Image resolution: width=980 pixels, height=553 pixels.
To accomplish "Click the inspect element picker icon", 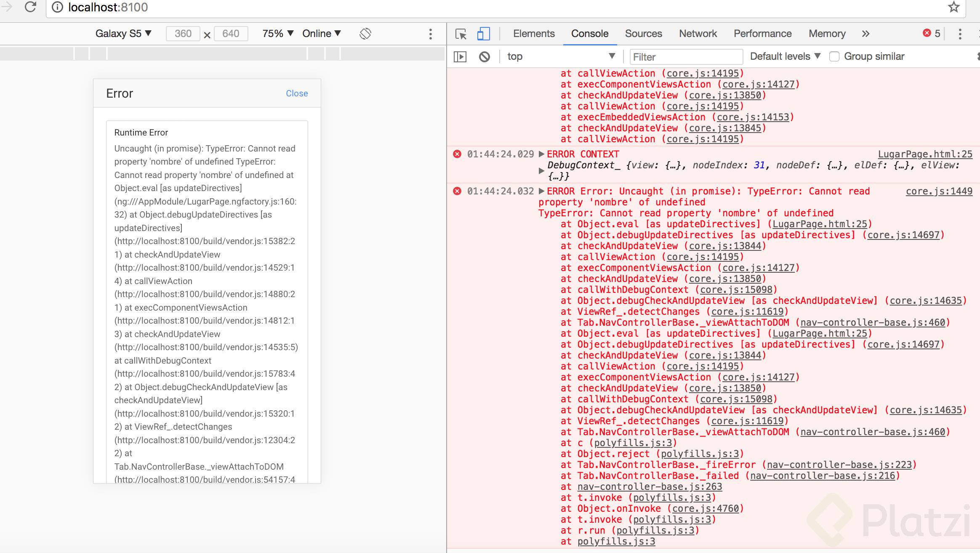I will [x=461, y=34].
